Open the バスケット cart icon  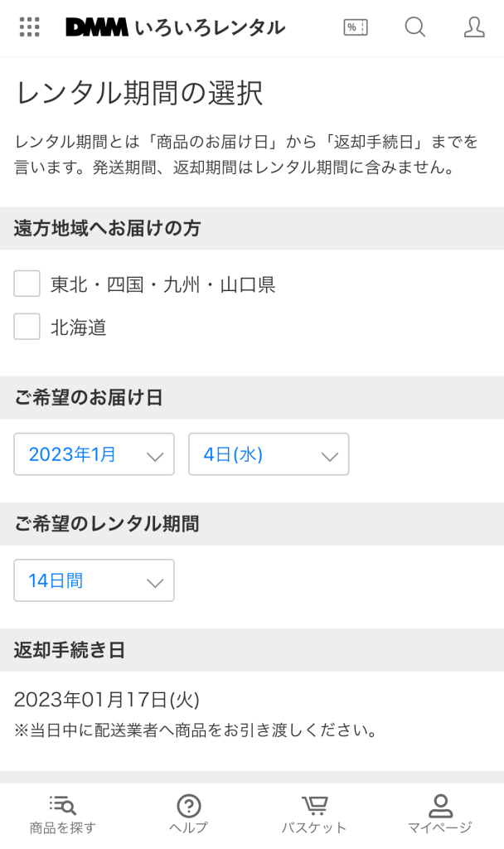pyautogui.click(x=314, y=804)
